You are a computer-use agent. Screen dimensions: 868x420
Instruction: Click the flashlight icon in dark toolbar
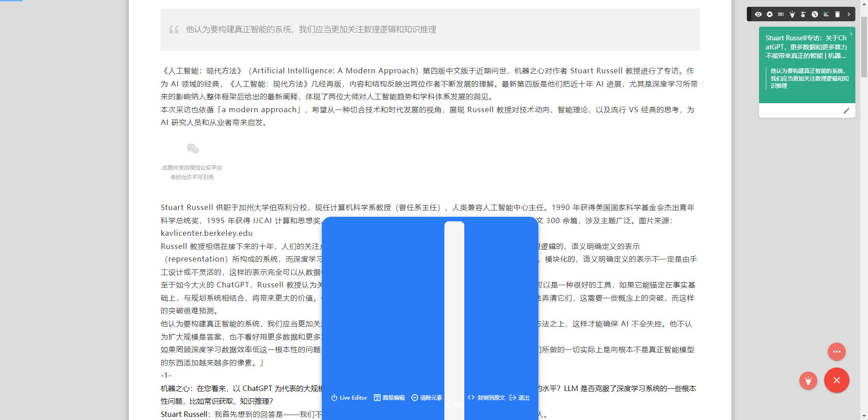(x=792, y=14)
